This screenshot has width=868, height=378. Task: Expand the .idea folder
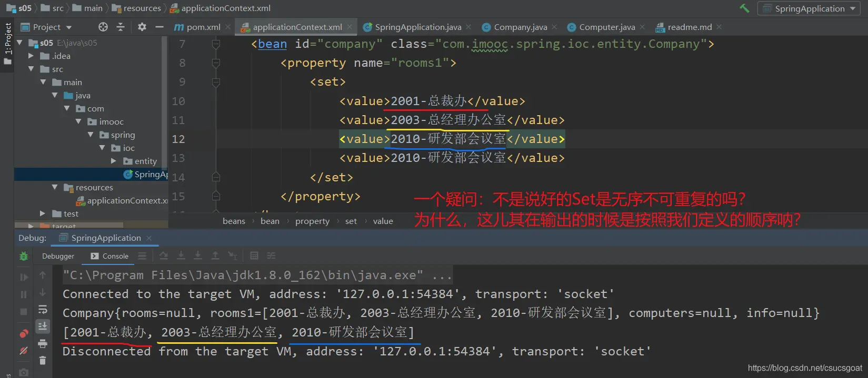31,56
